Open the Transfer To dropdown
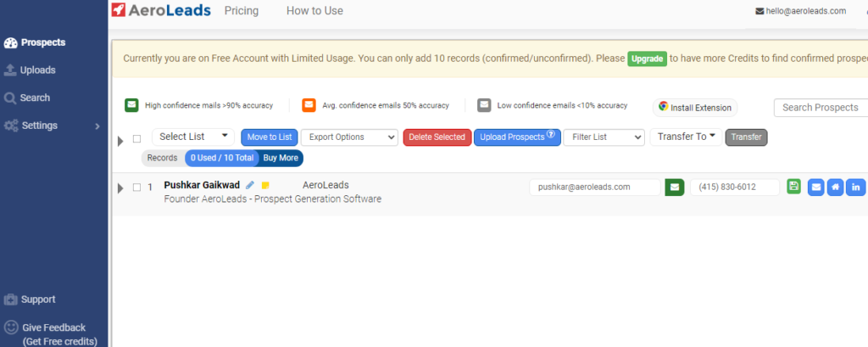 click(x=687, y=137)
